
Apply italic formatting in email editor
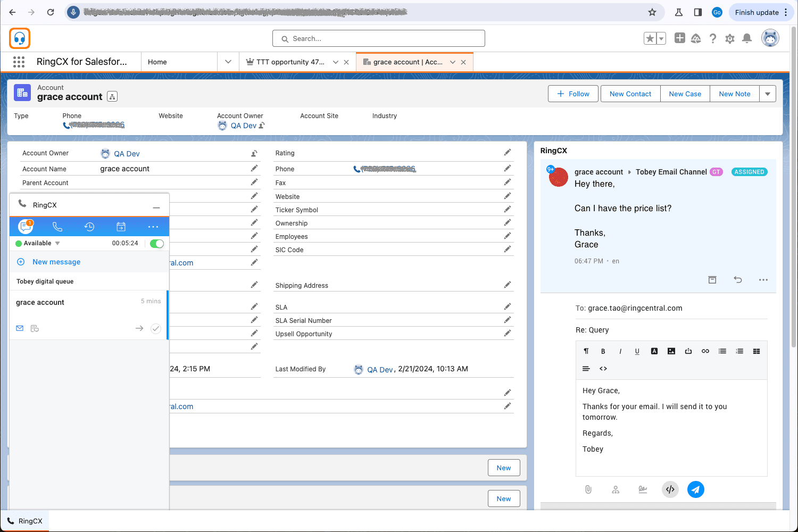[x=620, y=351]
